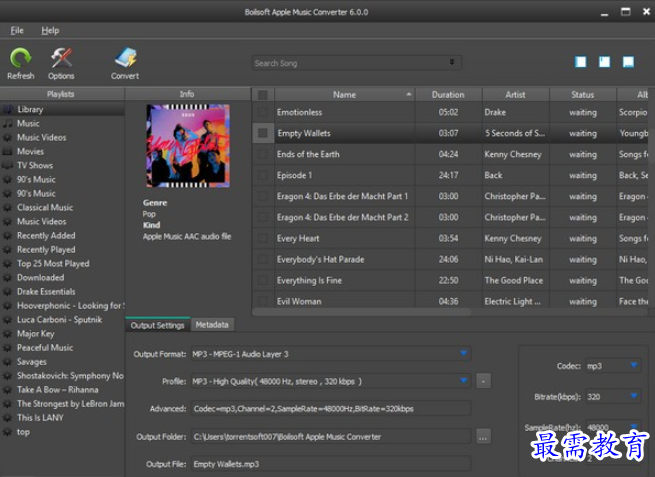Screen dimensions: 655x477
Task: Select the TV Shows playlist
Action: (x=62, y=165)
